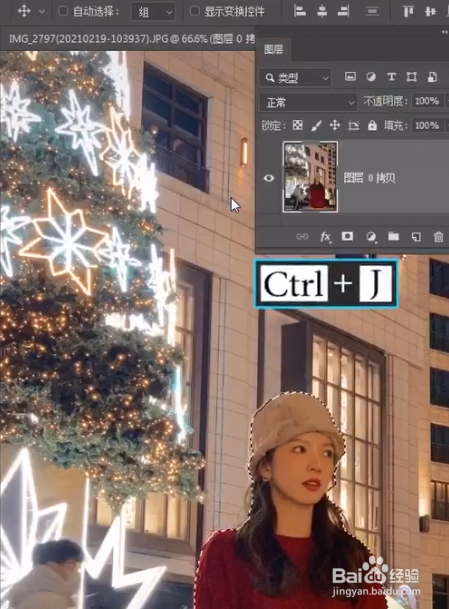Click the 不透明度 100% value field

coord(427,101)
